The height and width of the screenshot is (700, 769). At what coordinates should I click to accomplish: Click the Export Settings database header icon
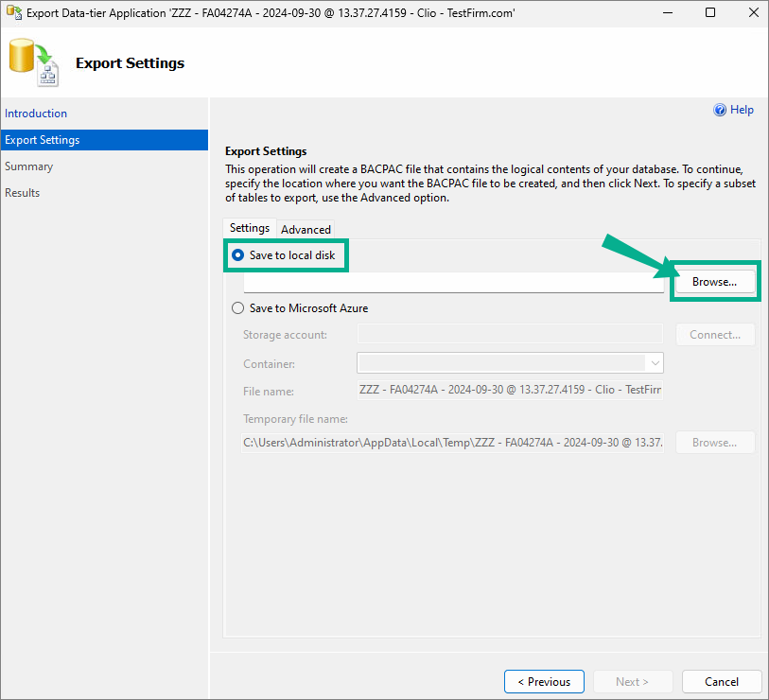tap(34, 62)
